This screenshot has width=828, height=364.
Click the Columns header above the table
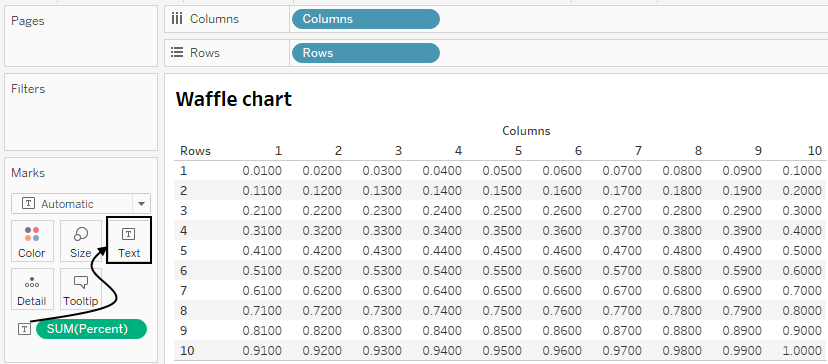pyautogui.click(x=526, y=130)
